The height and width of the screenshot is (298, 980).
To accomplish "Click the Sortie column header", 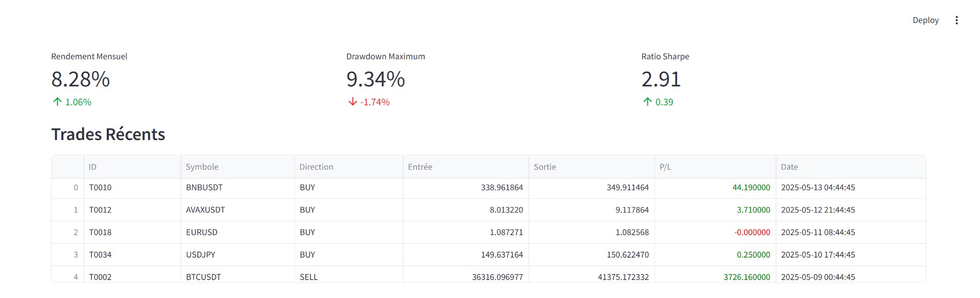I will coord(592,167).
